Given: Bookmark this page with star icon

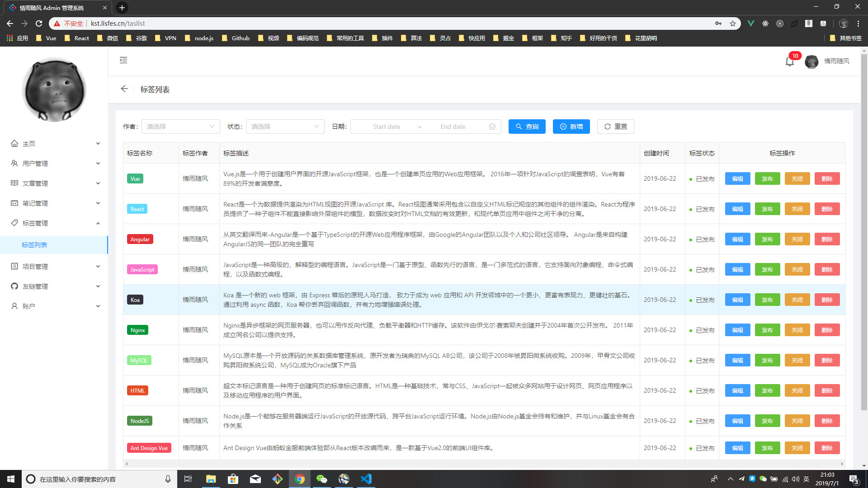Looking at the screenshot, I should [733, 23].
